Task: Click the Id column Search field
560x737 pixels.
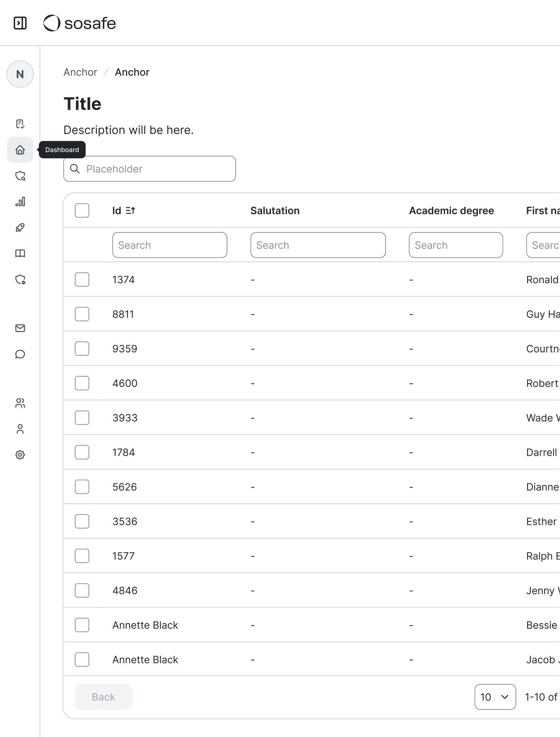Action: pyautogui.click(x=170, y=245)
